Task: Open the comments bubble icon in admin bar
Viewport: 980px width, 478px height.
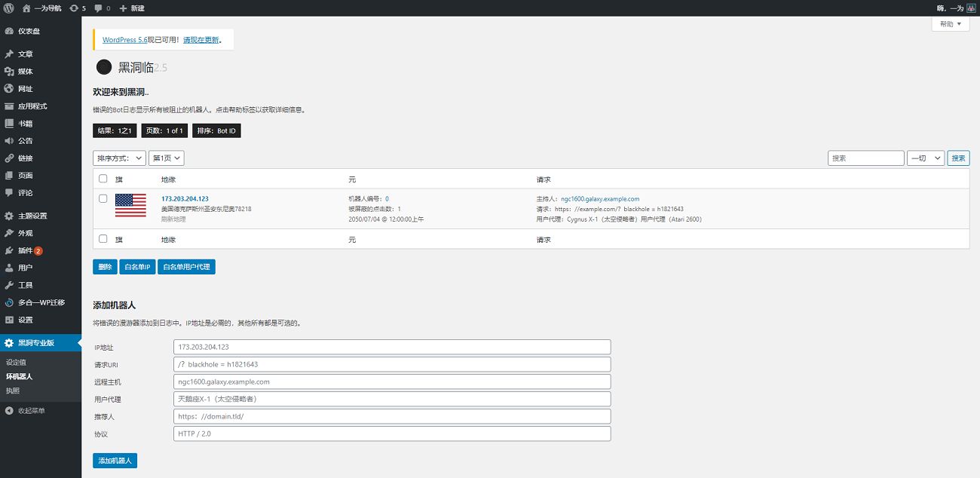Action: pos(99,8)
